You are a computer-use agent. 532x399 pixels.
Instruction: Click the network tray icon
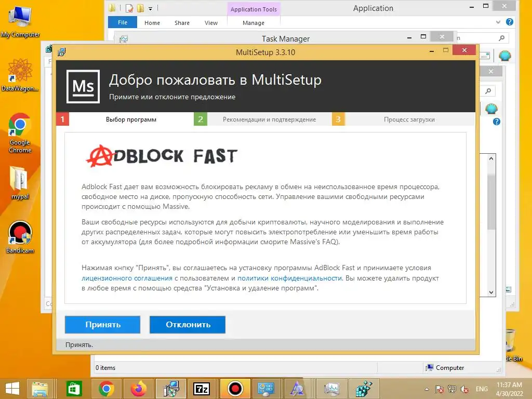[452, 389]
